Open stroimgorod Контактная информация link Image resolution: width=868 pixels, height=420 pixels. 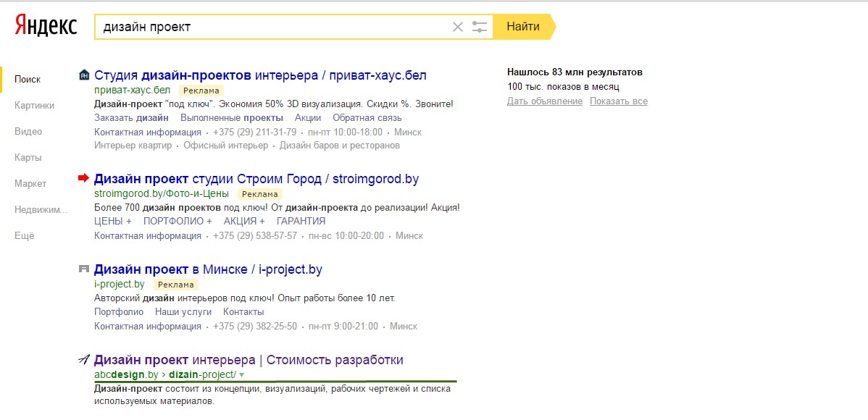[148, 236]
